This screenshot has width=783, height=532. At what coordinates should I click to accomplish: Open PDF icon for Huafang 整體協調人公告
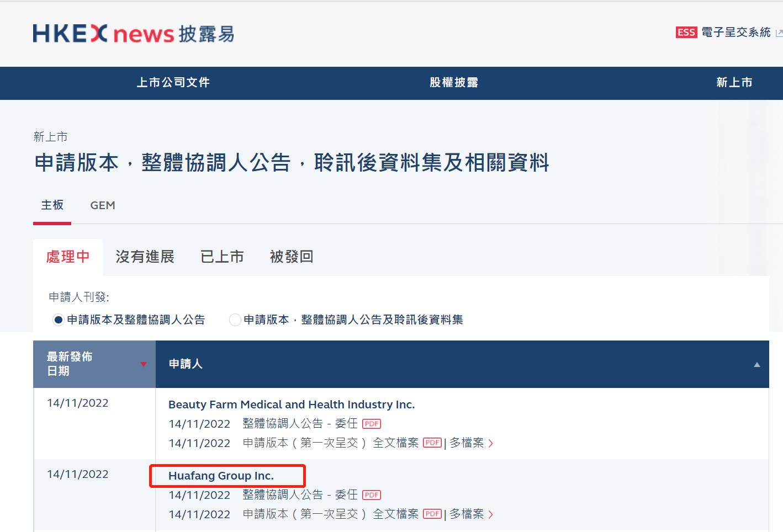[372, 495]
